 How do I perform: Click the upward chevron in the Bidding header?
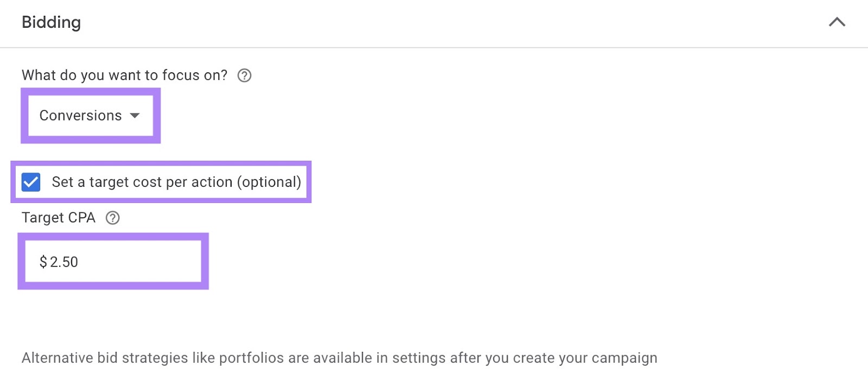click(837, 23)
